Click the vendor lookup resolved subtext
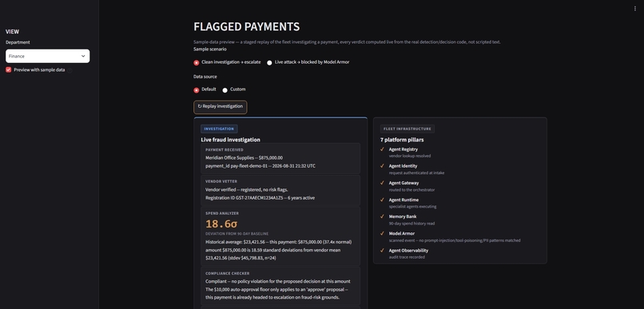Screen dimensions: 644x309 tap(410, 156)
